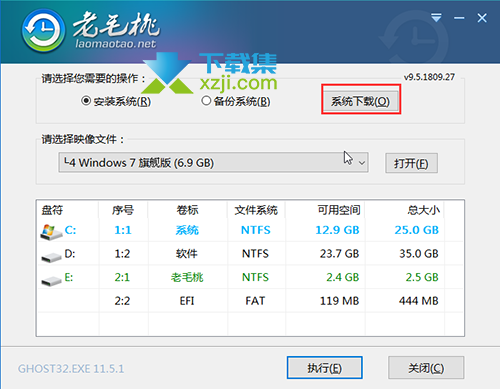
Task: Close the window with the X icon
Action: 482,18
